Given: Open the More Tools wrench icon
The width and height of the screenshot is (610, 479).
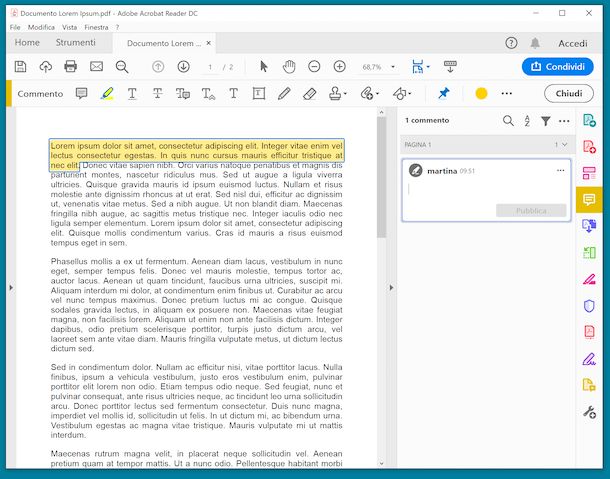Looking at the screenshot, I should tap(589, 412).
